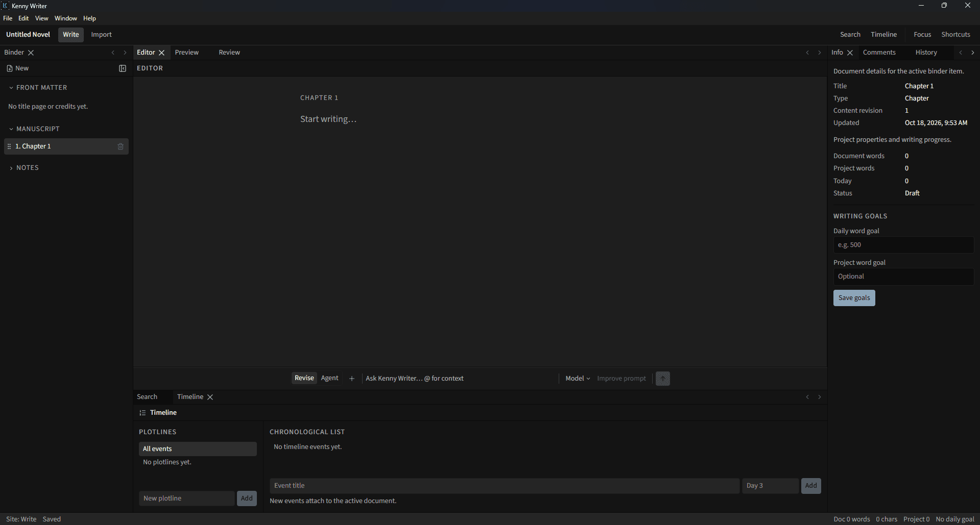This screenshot has height=525, width=980.
Task: Toggle the binder layout panel icon
Action: (123, 68)
